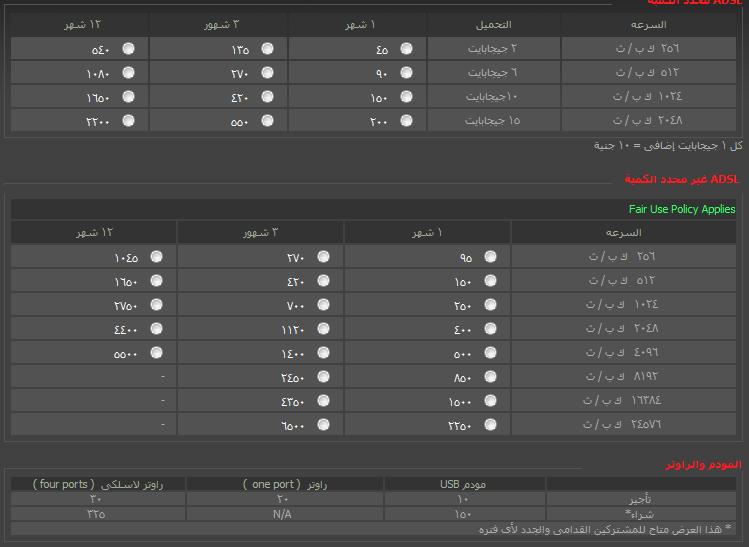Pick unlimited 24576 kbps 3-month 6500 option

[323, 424]
